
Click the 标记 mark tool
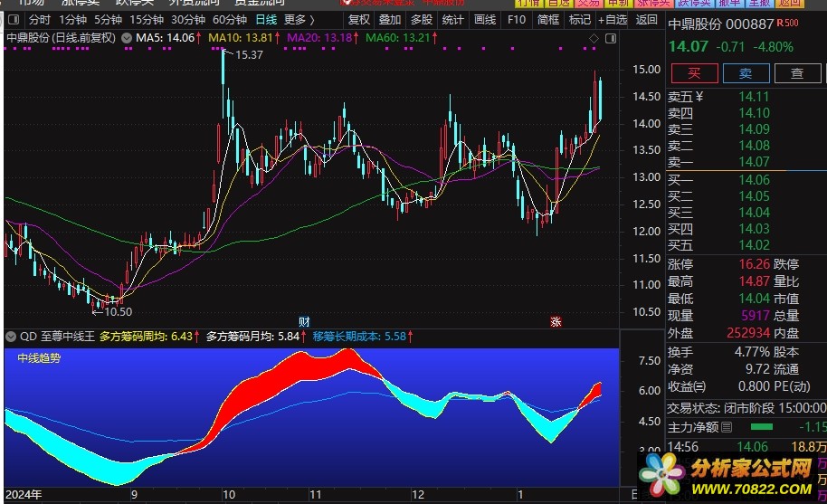coord(580,20)
